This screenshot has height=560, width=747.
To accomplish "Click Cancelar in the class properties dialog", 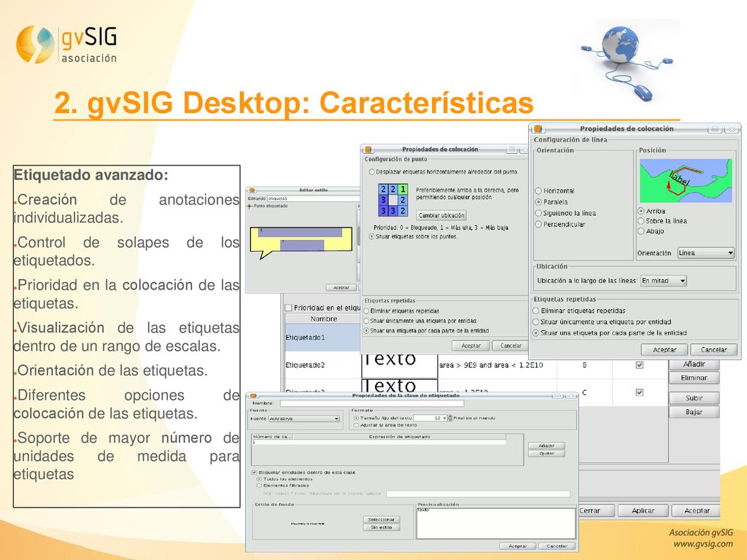I will pyautogui.click(x=557, y=546).
